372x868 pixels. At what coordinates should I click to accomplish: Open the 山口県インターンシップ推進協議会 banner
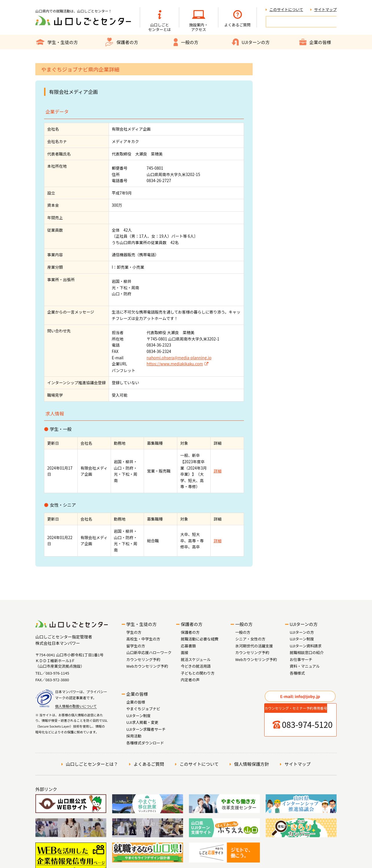pyautogui.click(x=301, y=804)
